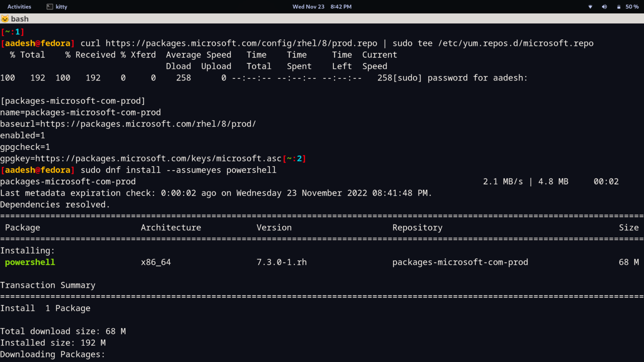The width and height of the screenshot is (644, 362).
Task: Click the 50 % battery percentage
Action: 632,7
